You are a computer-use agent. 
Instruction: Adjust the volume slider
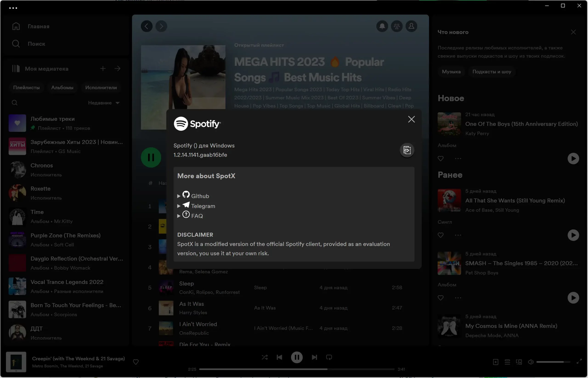[553, 362]
